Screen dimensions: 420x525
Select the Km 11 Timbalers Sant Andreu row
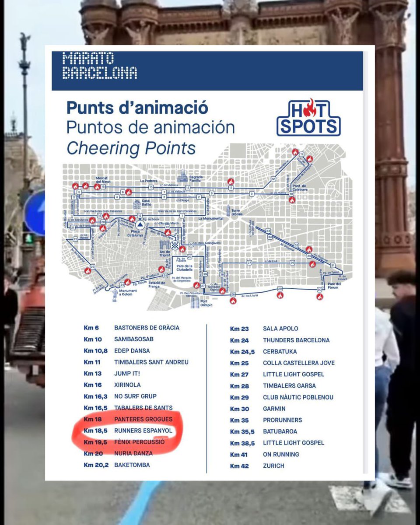click(136, 362)
